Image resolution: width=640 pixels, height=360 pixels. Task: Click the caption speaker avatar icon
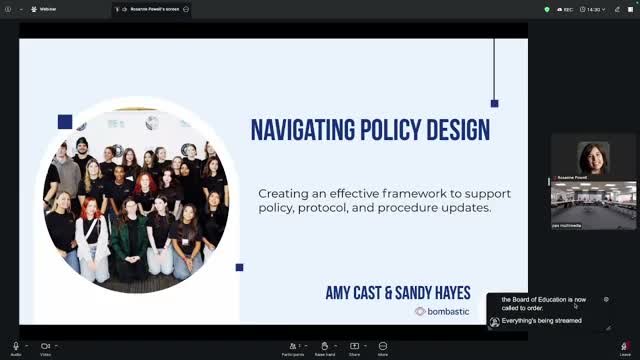click(x=495, y=322)
